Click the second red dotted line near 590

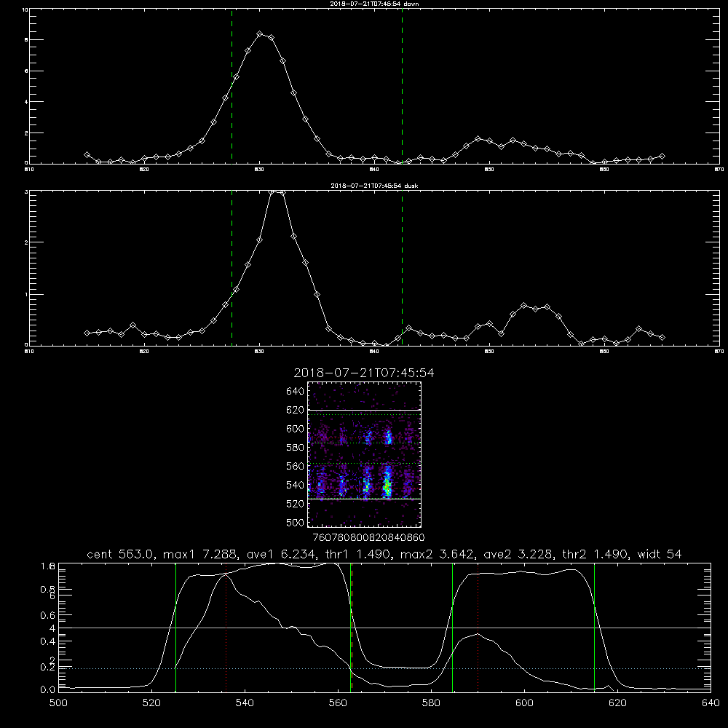pyautogui.click(x=478, y=627)
